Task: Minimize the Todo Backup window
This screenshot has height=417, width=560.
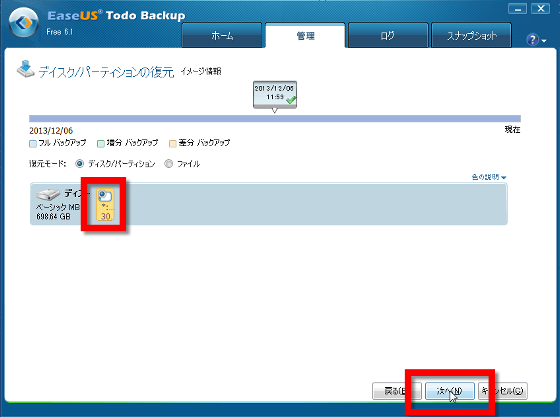Action: tap(518, 9)
